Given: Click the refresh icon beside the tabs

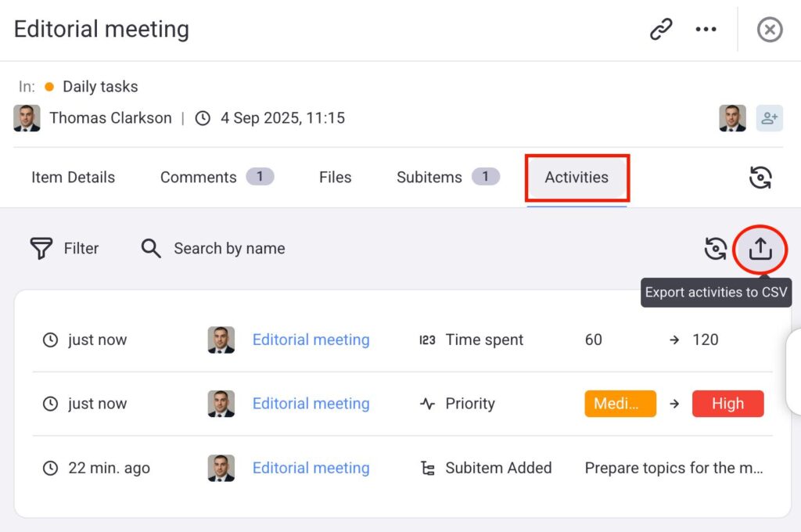Looking at the screenshot, I should [760, 178].
